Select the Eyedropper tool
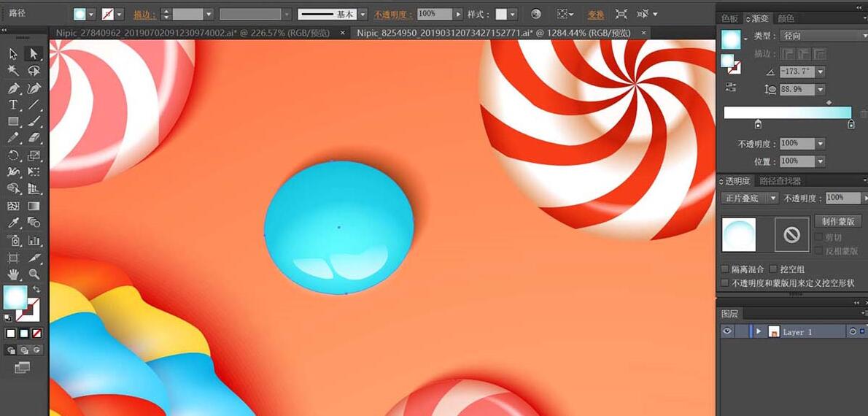 (13, 223)
